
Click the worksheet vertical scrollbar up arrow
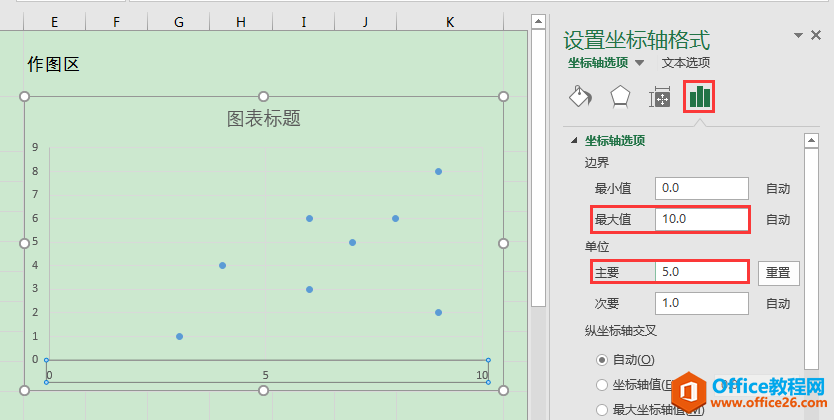pos(539,21)
